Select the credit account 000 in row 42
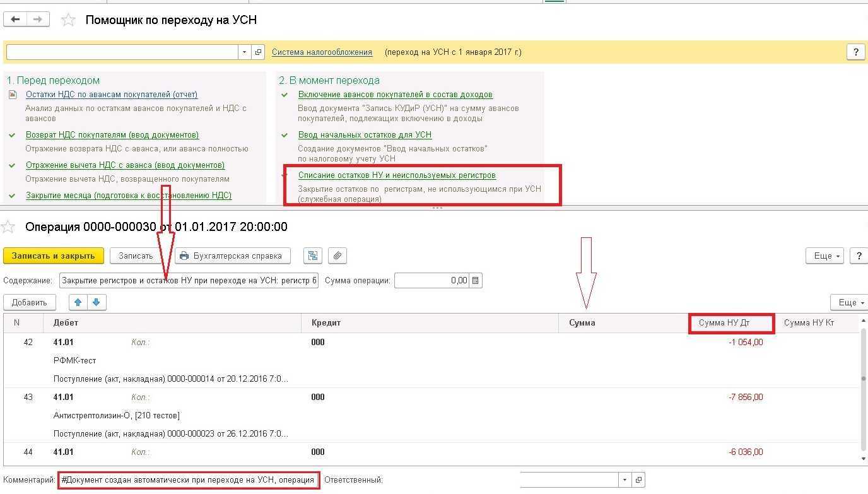868x494 pixels. pos(318,343)
